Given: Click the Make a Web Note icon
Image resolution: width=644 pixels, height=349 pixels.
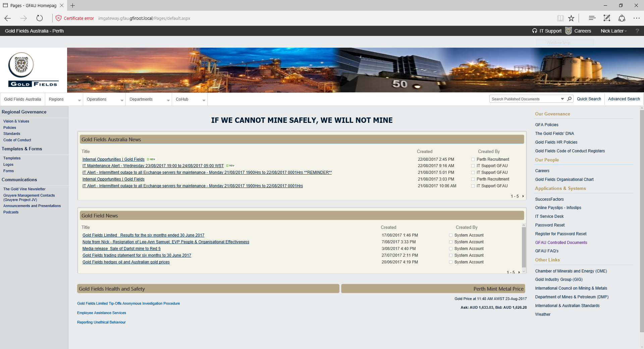Looking at the screenshot, I should tap(607, 18).
